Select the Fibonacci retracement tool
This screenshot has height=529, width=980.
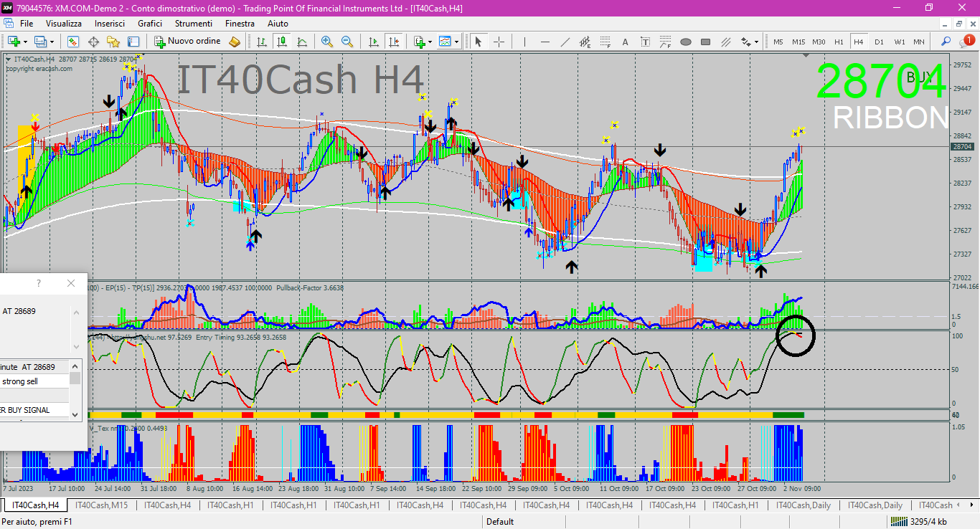(x=605, y=42)
